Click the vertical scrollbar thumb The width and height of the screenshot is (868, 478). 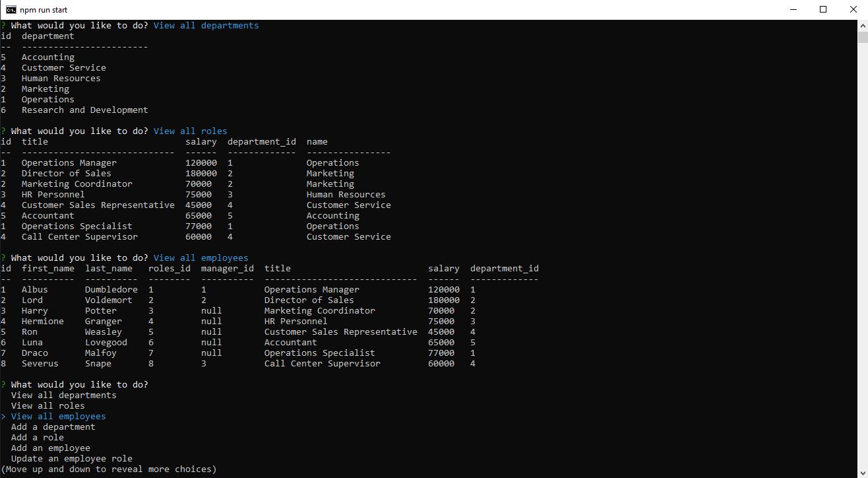tap(862, 36)
